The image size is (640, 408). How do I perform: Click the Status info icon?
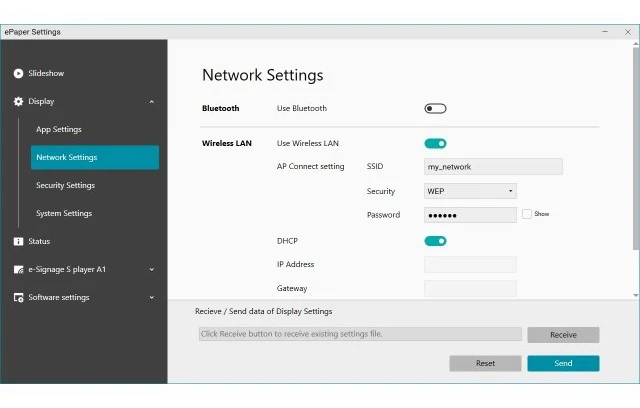[18, 241]
